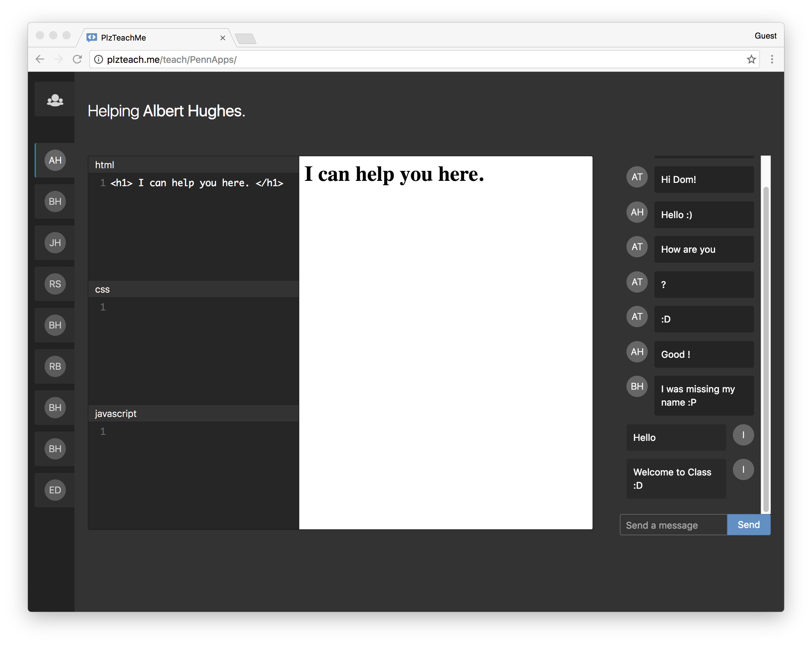The height and width of the screenshot is (645, 812).
Task: Select the RB student avatar
Action: (55, 366)
